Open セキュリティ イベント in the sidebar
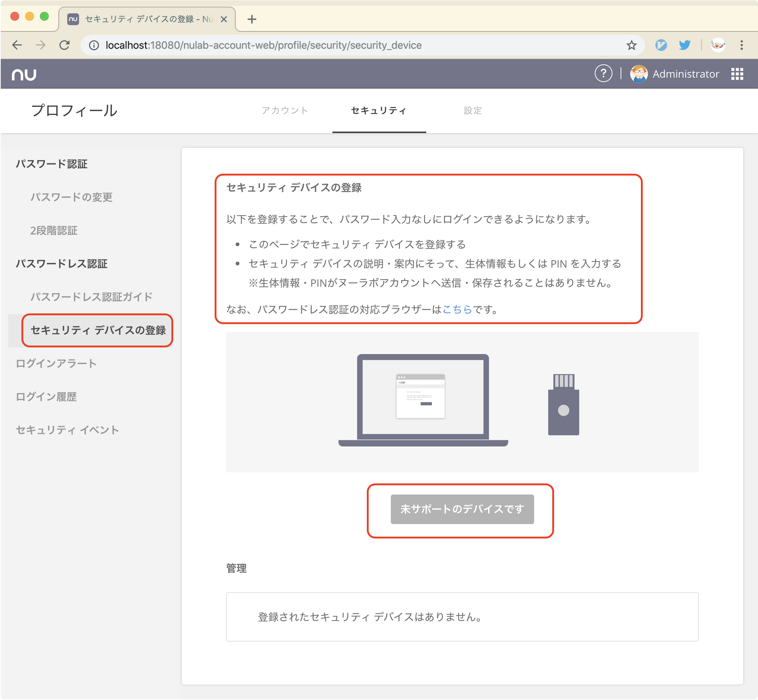The width and height of the screenshot is (758, 700). click(x=67, y=429)
